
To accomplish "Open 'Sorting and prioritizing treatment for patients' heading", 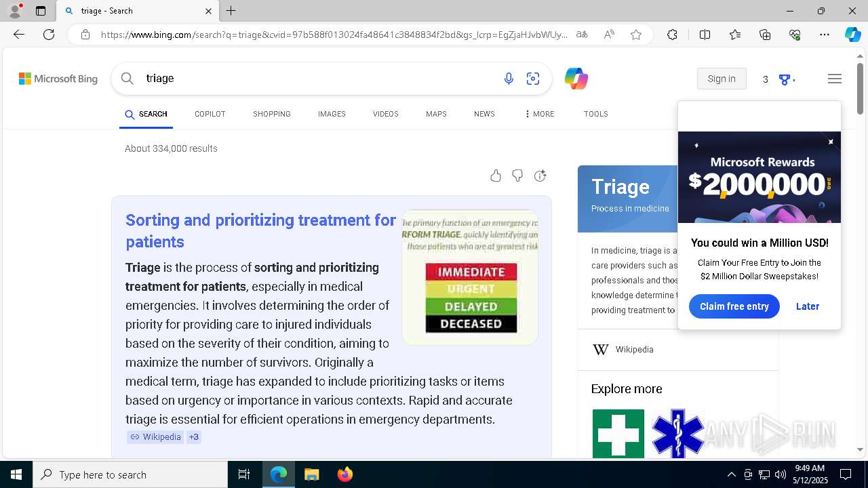I will point(260,231).
